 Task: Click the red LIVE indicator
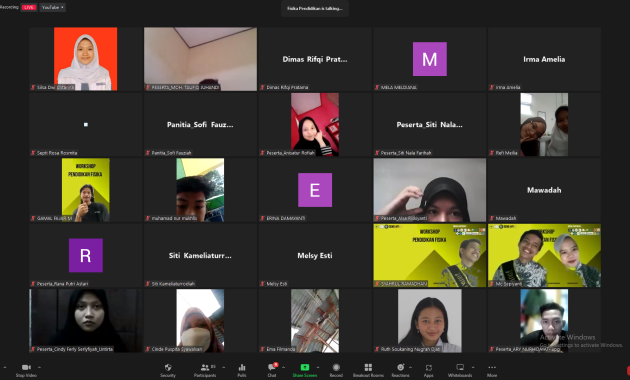pos(29,7)
